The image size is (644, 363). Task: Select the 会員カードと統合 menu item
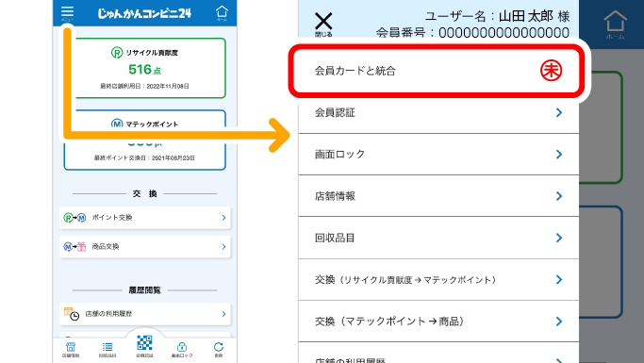click(436, 71)
